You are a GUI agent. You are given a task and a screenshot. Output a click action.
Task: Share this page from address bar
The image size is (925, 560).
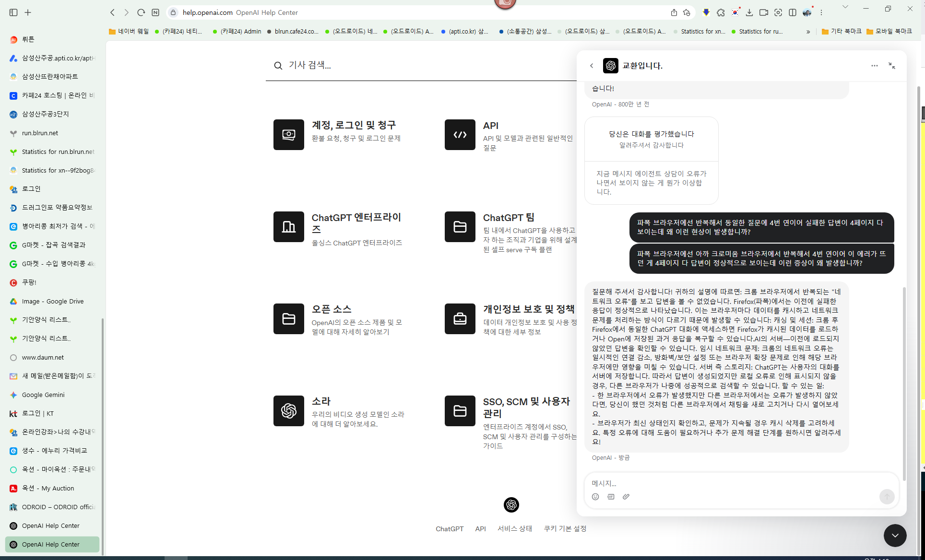(x=674, y=12)
